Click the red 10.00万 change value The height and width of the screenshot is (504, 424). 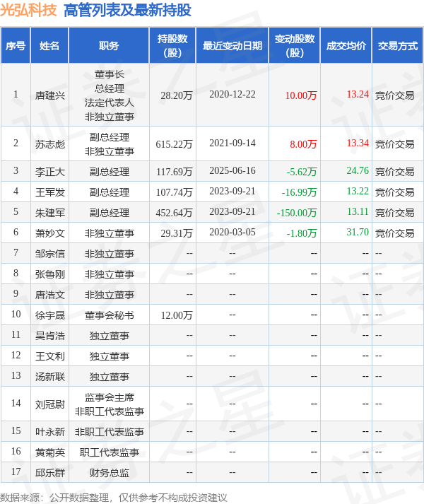[301, 95]
